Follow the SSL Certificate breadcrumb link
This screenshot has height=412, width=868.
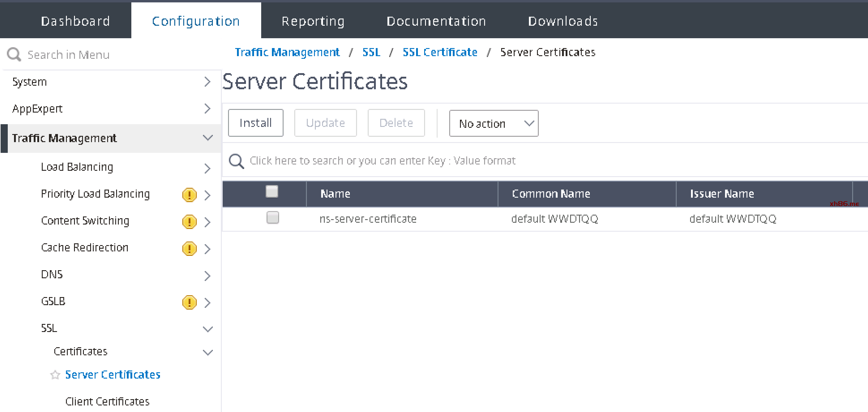coord(440,52)
